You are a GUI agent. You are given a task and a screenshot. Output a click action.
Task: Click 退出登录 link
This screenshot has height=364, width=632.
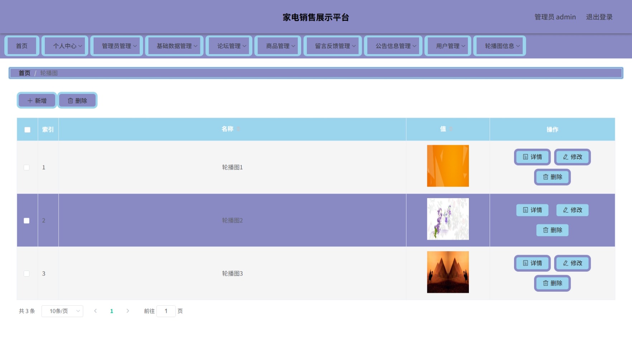(x=599, y=17)
